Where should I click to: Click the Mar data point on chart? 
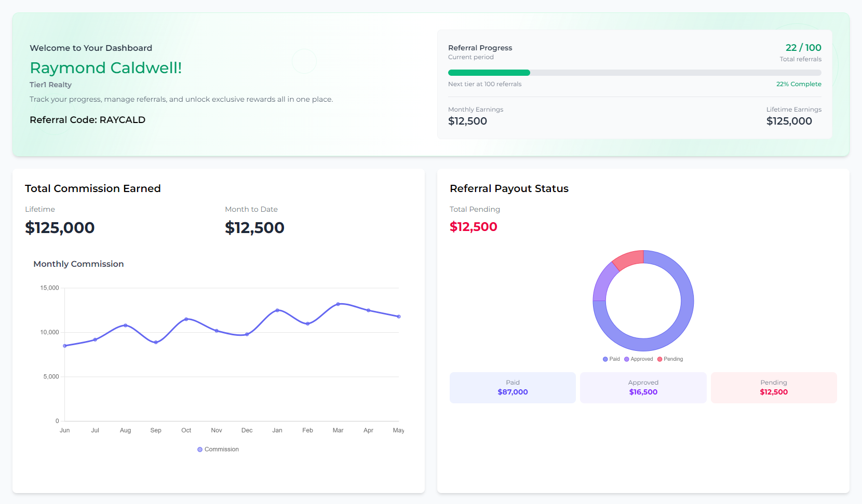(x=338, y=304)
